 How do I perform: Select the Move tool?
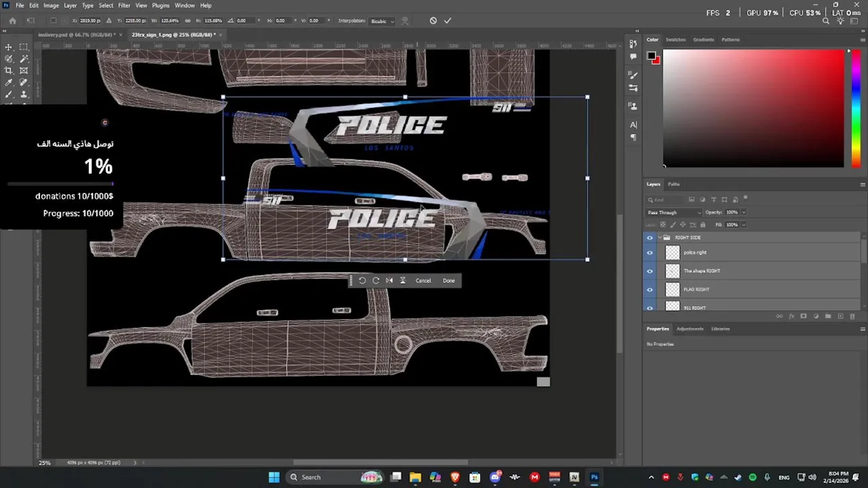pyautogui.click(x=9, y=47)
